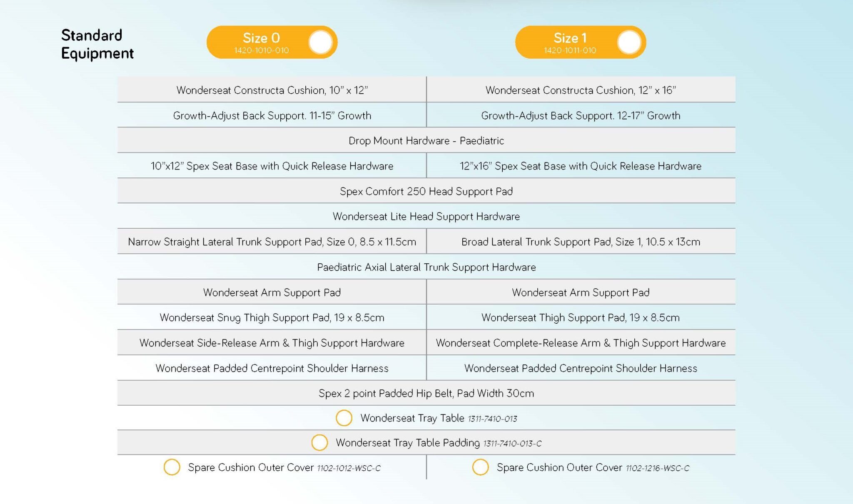The height and width of the screenshot is (504, 853).
Task: Click Wonderseat Constructa Cushion 10" x 12" cell
Action: 272,90
